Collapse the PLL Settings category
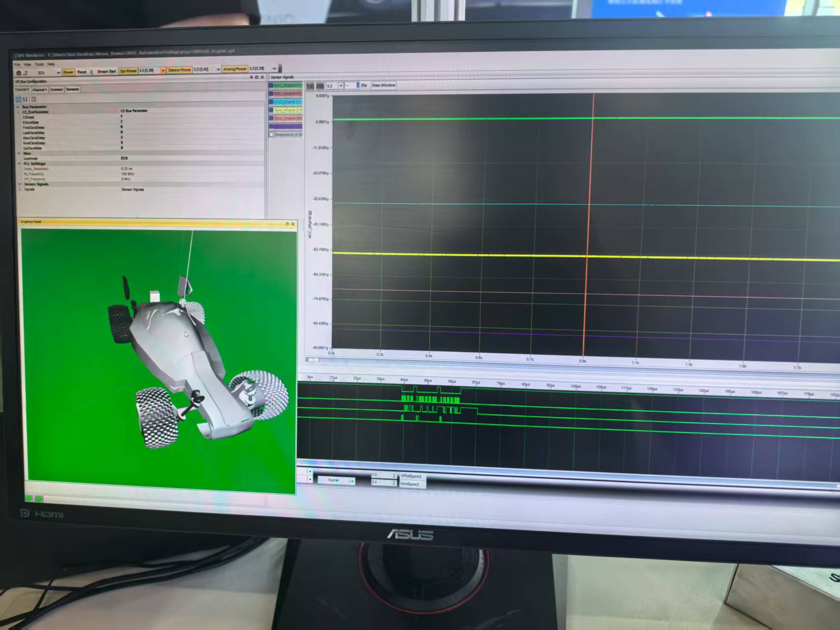The height and width of the screenshot is (630, 840). click(x=19, y=164)
